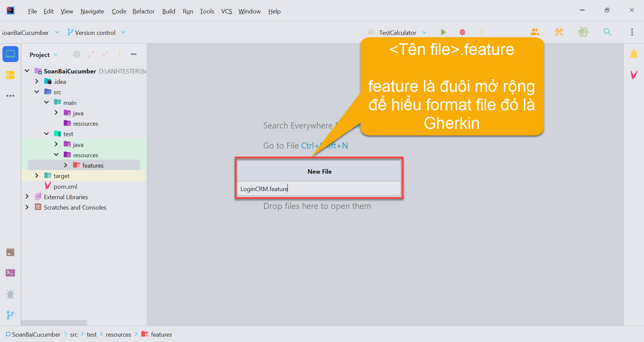Open Search Everywhere magnifier

[x=607, y=32]
